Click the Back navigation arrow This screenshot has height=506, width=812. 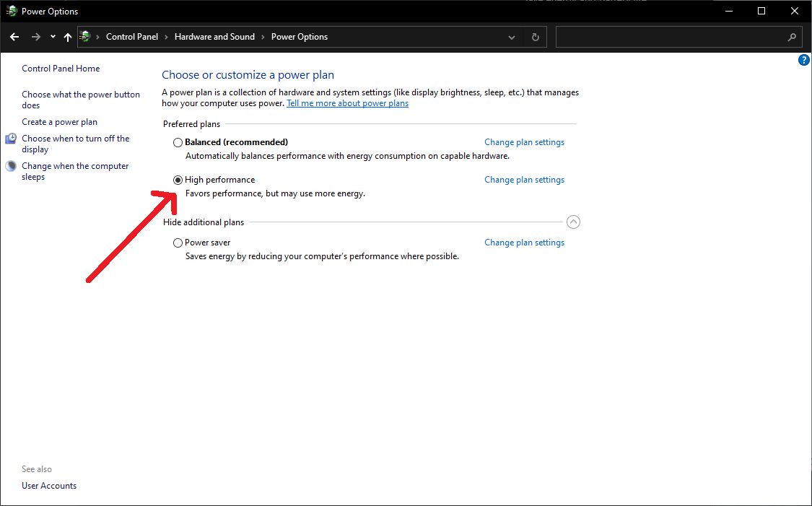[x=14, y=37]
